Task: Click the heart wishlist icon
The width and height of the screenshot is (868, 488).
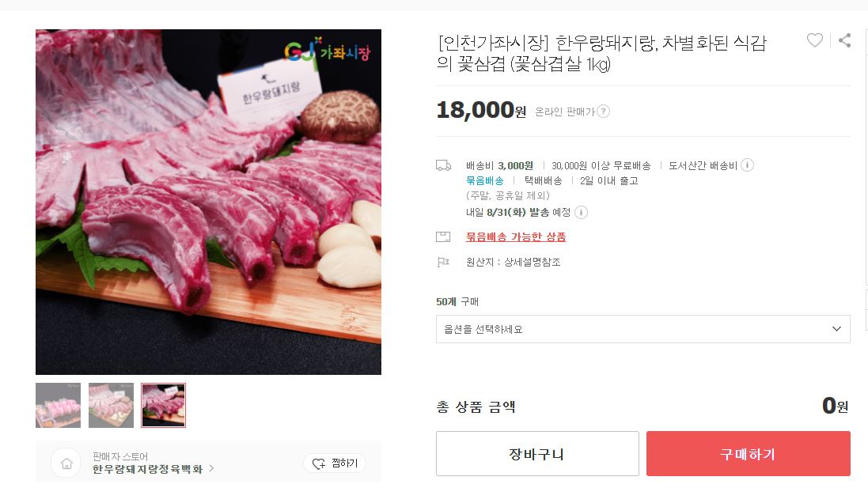Action: [814, 40]
